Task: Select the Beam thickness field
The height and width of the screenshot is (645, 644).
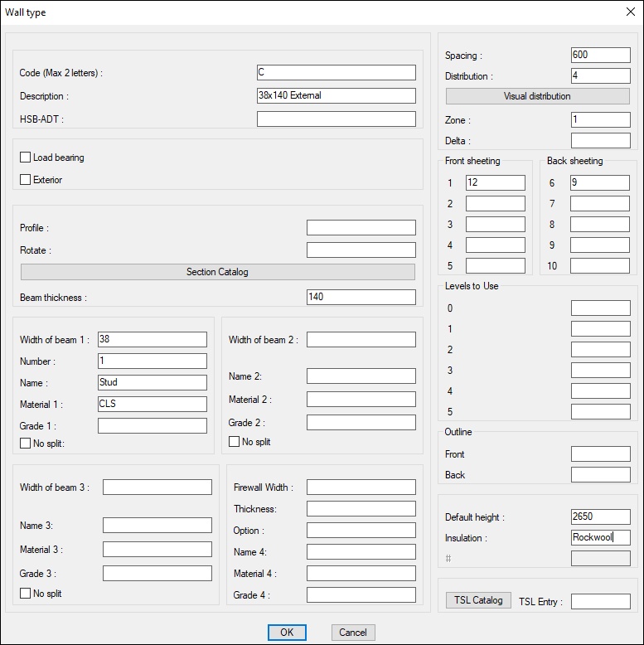Action: [x=361, y=297]
